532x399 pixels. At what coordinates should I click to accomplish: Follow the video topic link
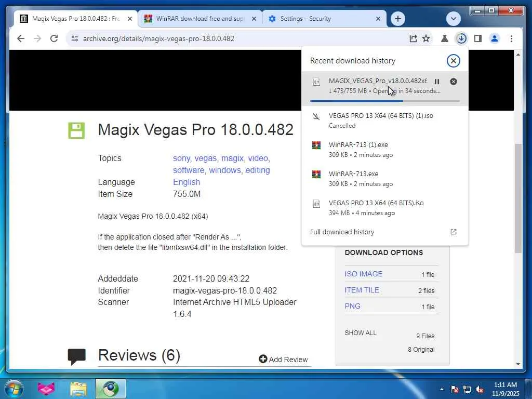[259, 158]
